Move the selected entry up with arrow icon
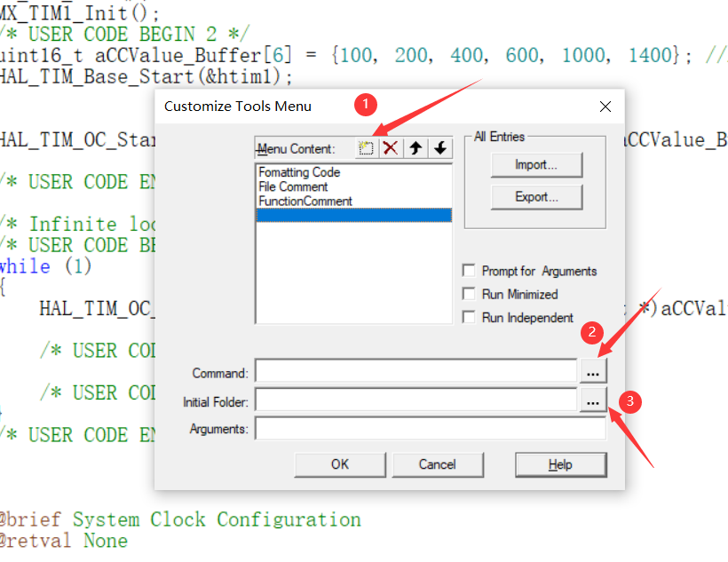 415,148
